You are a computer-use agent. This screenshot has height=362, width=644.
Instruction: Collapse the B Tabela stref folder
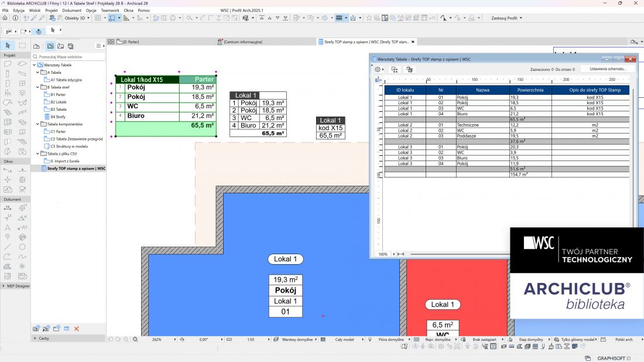[37, 87]
